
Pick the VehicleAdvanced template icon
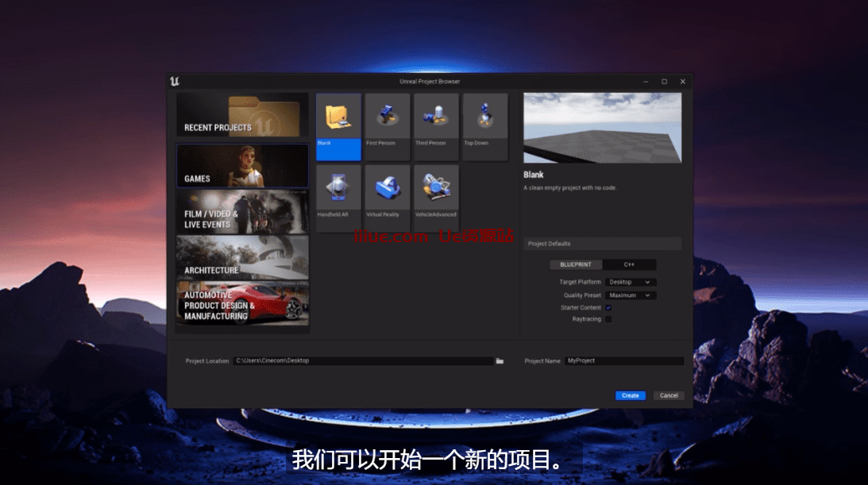pyautogui.click(x=436, y=189)
